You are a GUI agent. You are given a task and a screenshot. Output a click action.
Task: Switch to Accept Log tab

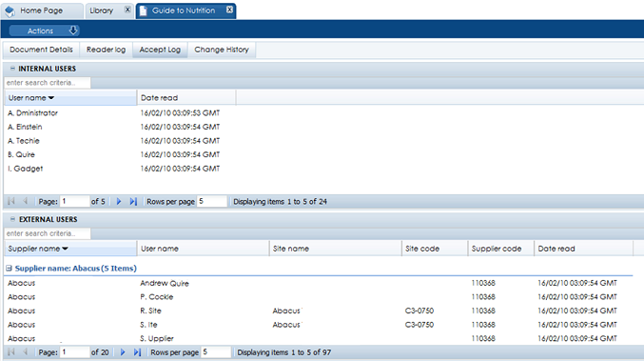pos(160,50)
